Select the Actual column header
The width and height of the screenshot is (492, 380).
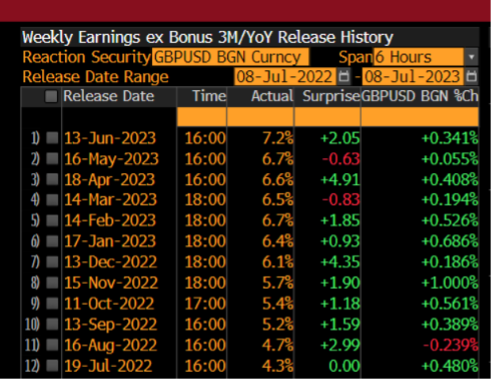coord(272,96)
